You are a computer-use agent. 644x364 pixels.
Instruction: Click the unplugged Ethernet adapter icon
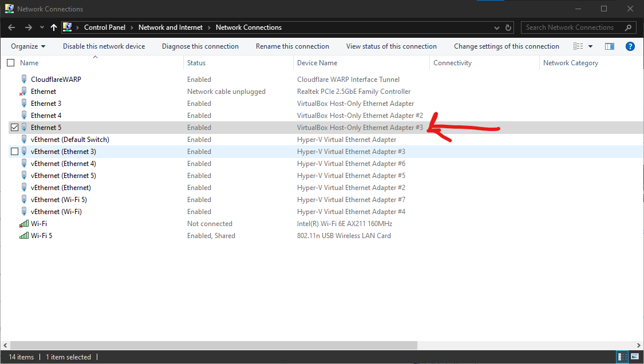(24, 92)
